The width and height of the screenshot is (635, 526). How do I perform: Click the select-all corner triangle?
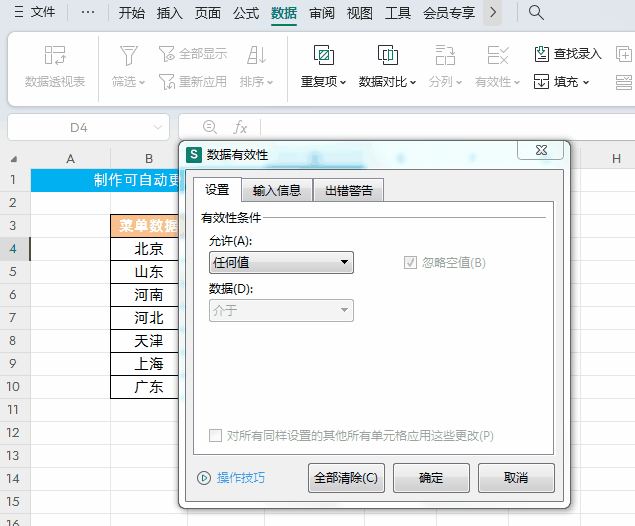pyautogui.click(x=14, y=159)
